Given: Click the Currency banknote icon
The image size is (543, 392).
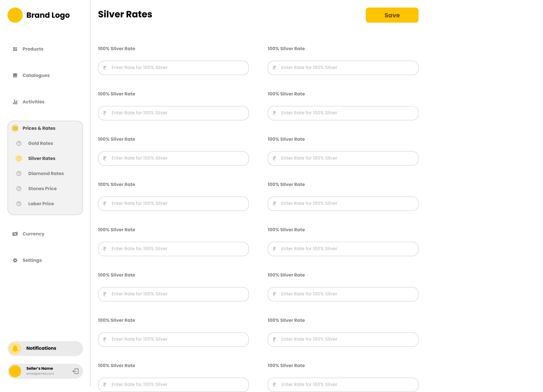Looking at the screenshot, I should tap(15, 234).
